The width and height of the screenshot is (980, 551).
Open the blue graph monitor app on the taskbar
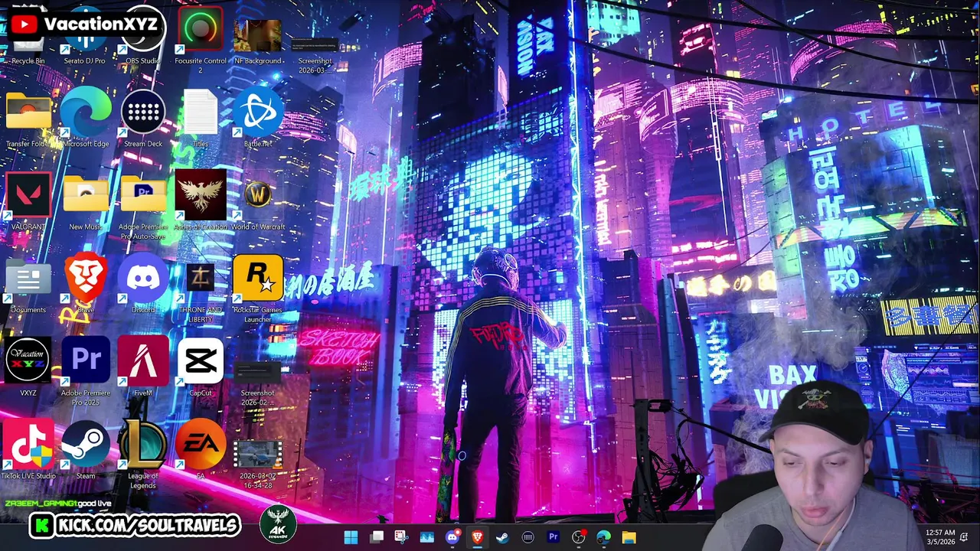(426, 537)
